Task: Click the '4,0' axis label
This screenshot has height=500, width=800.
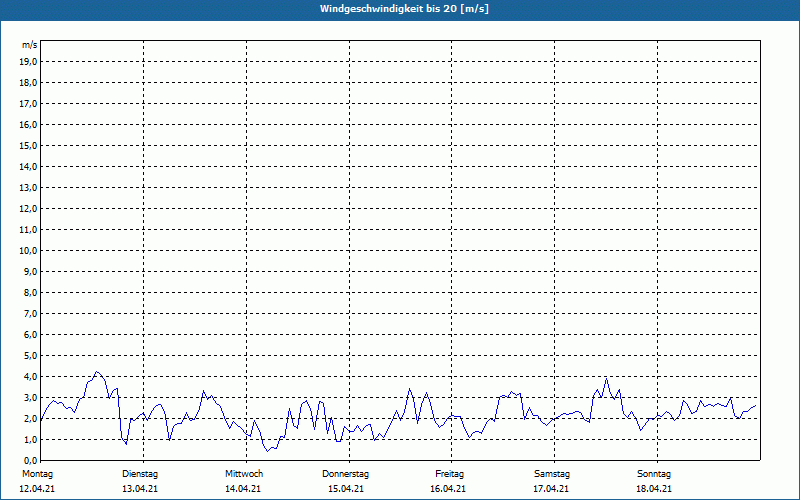Action: [x=30, y=377]
